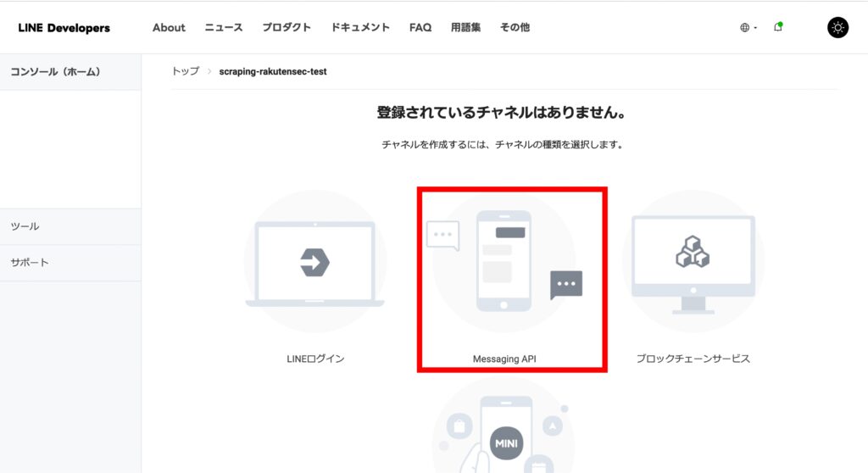Open the FAQ menu item

(x=420, y=27)
